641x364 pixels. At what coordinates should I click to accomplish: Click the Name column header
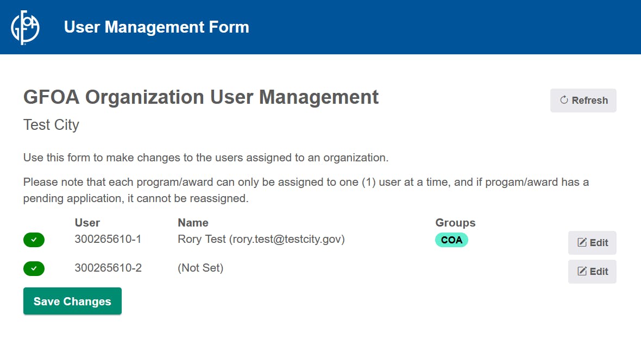click(x=193, y=223)
